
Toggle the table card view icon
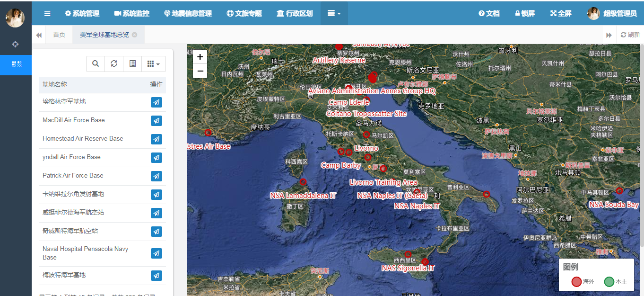[x=132, y=64]
